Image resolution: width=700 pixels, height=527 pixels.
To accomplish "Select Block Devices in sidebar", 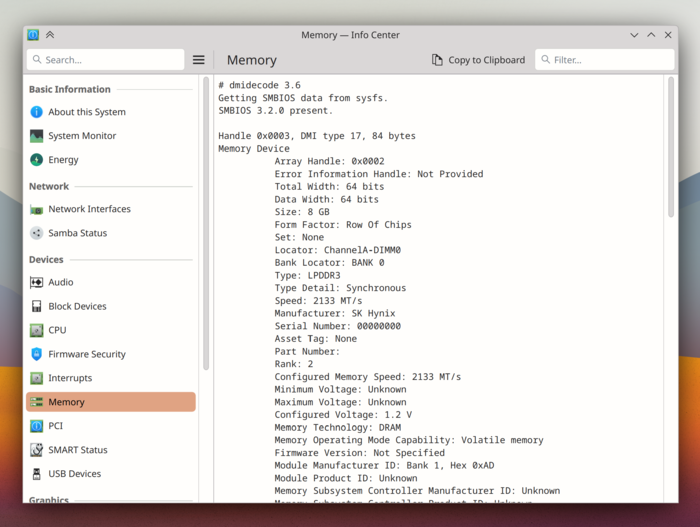I will click(77, 306).
